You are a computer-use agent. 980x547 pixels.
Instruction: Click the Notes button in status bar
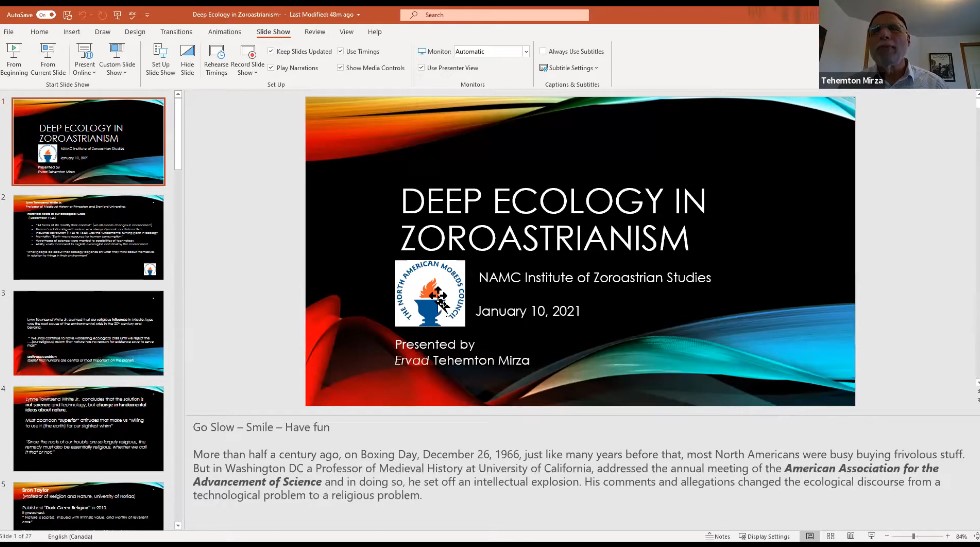point(718,536)
